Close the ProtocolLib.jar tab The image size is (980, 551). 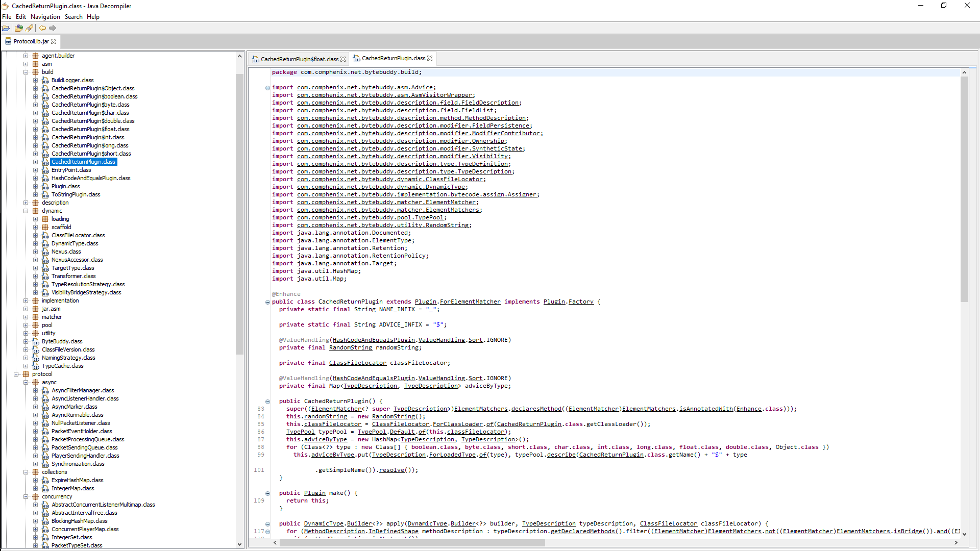pyautogui.click(x=54, y=41)
